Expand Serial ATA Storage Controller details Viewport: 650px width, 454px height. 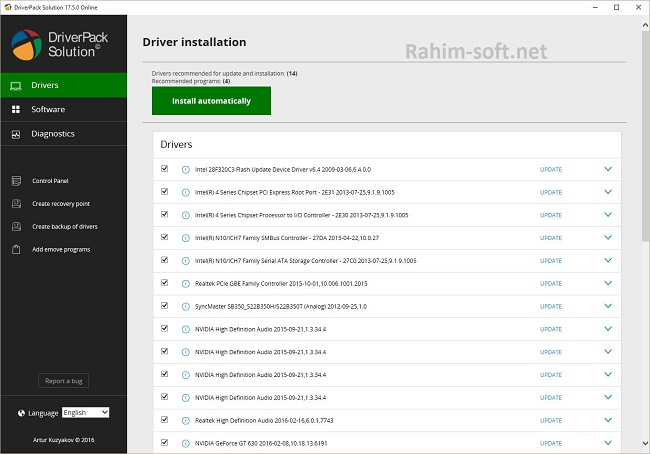pos(608,260)
